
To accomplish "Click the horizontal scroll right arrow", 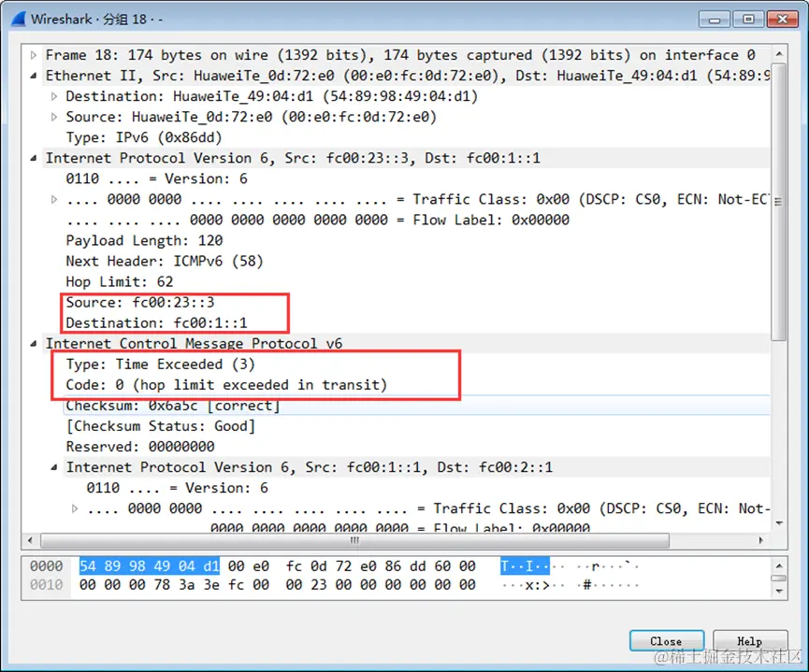I will pyautogui.click(x=761, y=540).
